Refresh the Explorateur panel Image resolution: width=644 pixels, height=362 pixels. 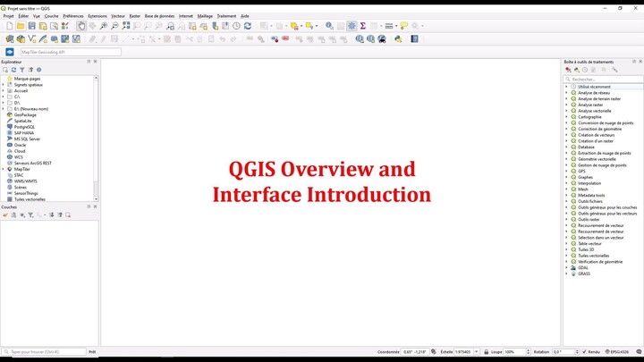[13, 70]
